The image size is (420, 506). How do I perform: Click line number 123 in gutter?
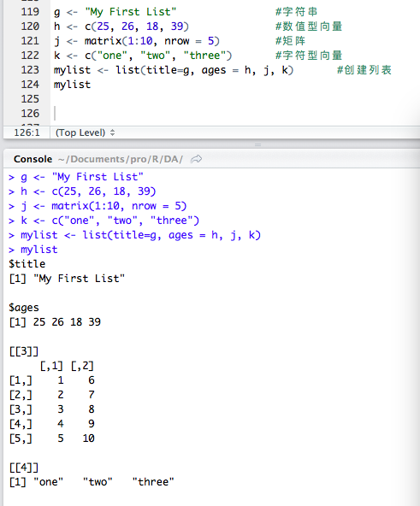[30, 70]
